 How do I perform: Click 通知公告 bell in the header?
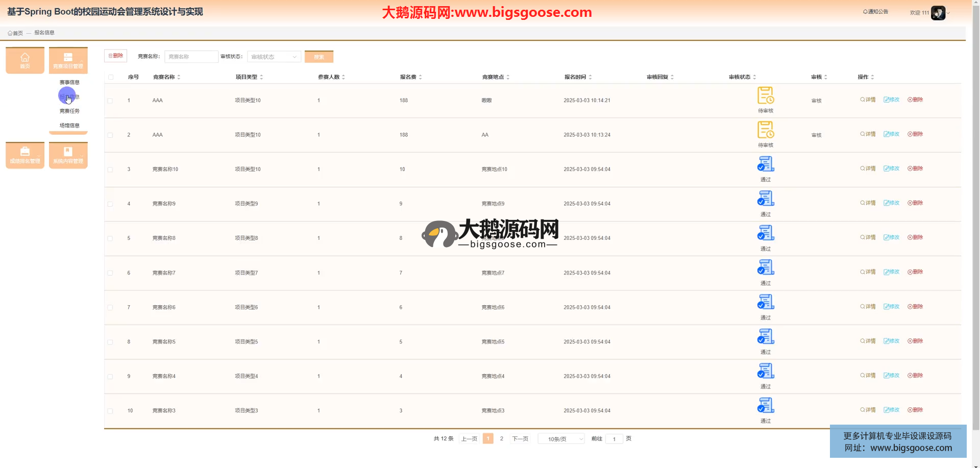875,12
